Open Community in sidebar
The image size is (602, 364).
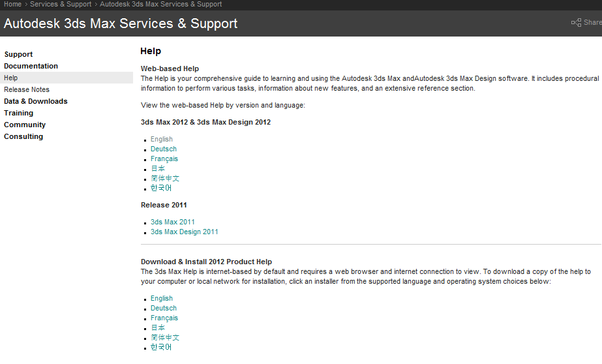click(x=25, y=125)
